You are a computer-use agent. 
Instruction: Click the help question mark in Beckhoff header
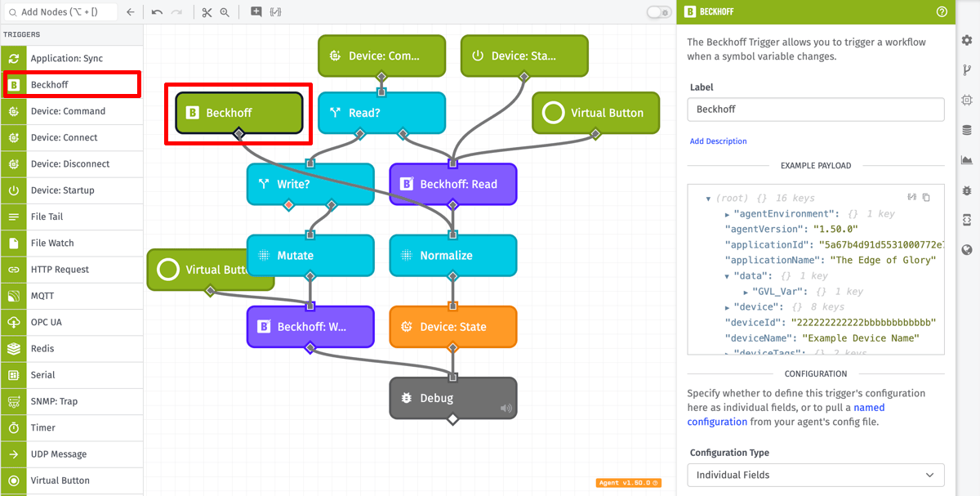942,12
